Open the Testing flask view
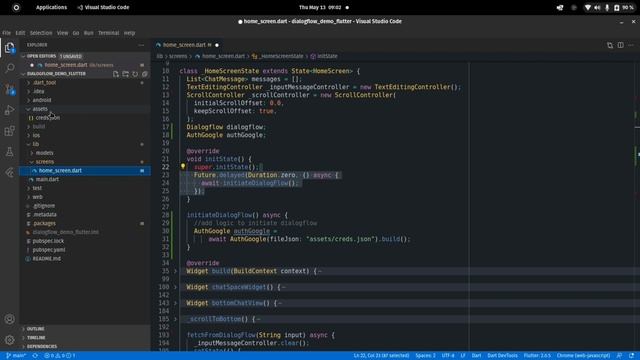This screenshot has width=640, height=360. point(9,152)
